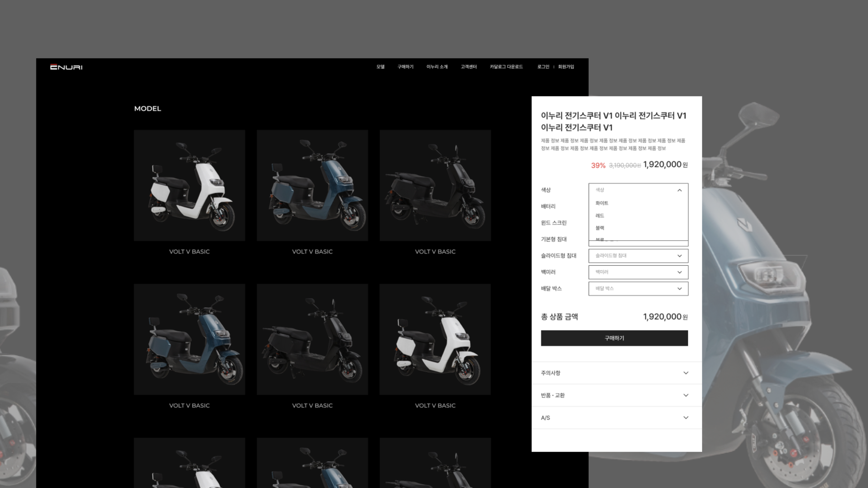Click the ENURI logo in the header
This screenshot has width=868, height=488.
(66, 67)
